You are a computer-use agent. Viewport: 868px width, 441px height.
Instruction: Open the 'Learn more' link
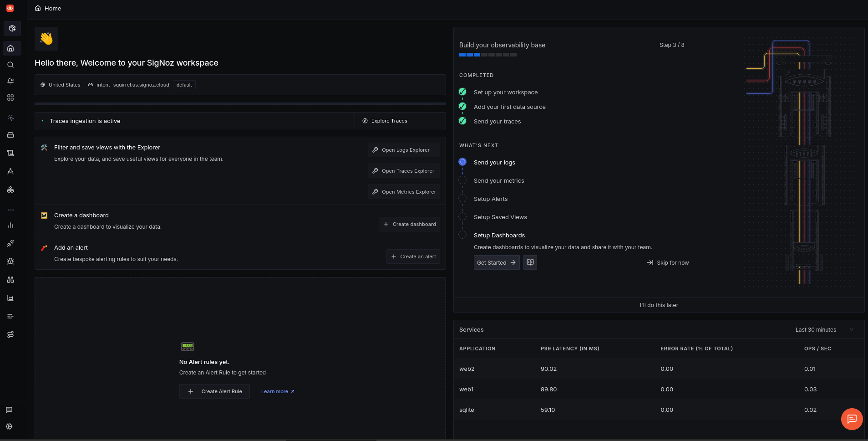[x=275, y=391]
